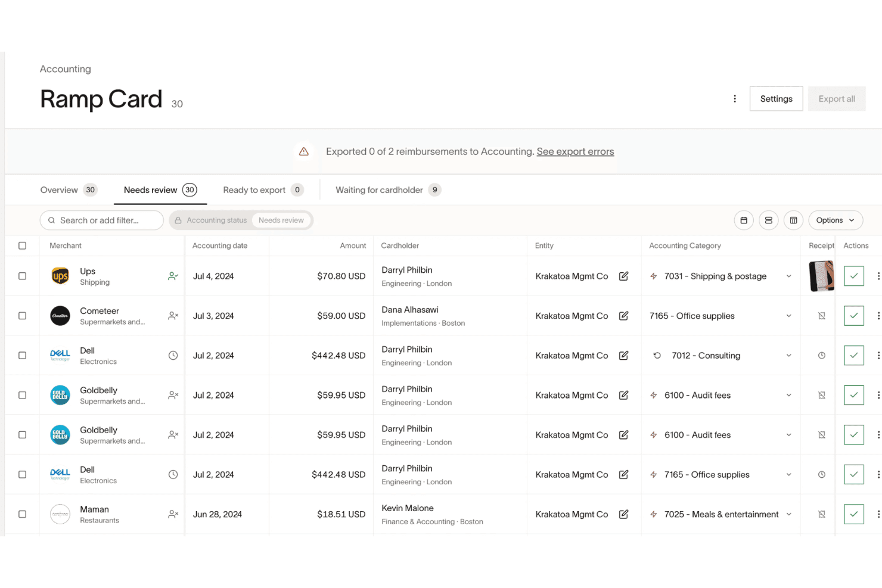
Task: Edit entity for the Cometeer transaction
Action: [x=624, y=316]
